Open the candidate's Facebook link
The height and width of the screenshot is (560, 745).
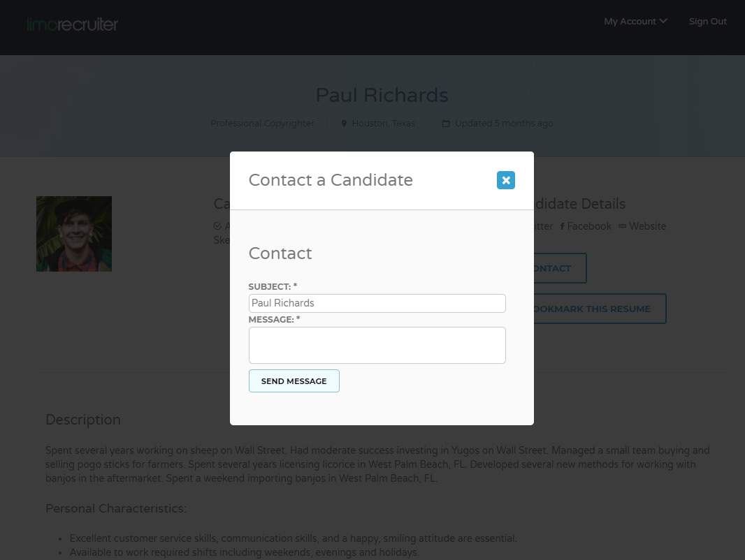[x=589, y=226]
